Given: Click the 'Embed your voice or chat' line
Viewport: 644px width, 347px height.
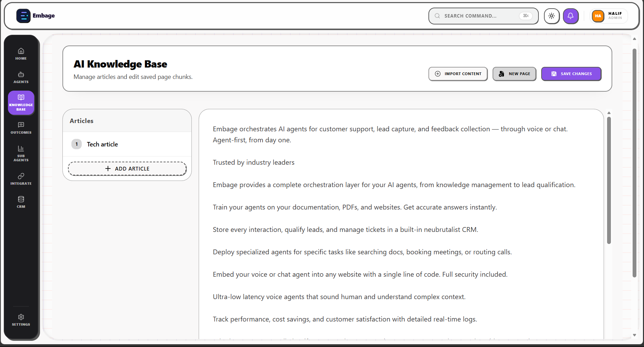Looking at the screenshot, I should [360, 274].
